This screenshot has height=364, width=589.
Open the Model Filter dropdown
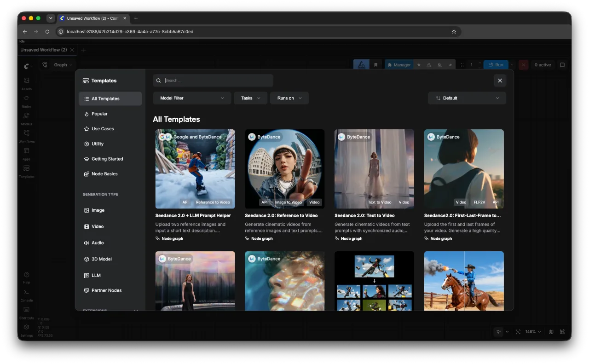tap(192, 98)
